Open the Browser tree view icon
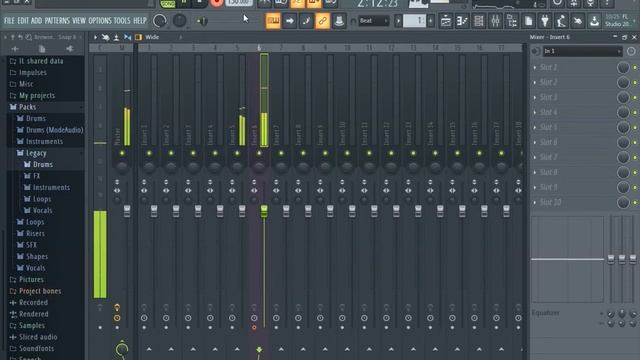640x360 pixels. click(512, 21)
